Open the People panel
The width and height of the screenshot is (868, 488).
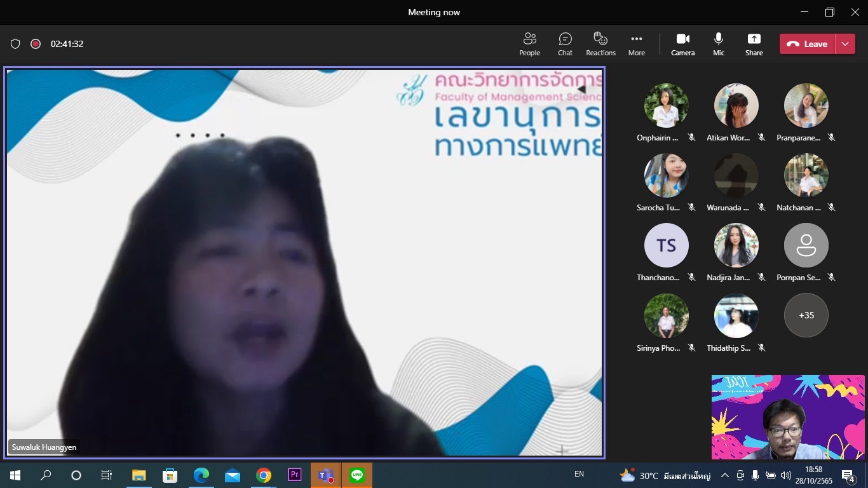point(529,44)
